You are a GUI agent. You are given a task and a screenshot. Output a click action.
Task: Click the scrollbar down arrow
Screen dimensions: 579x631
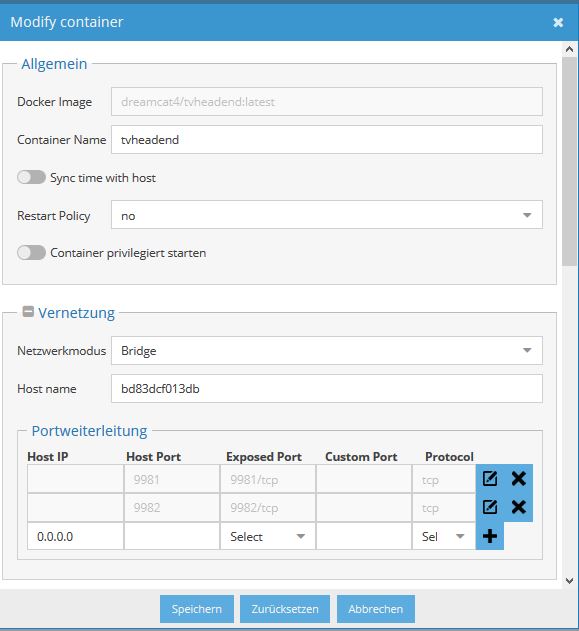tap(569, 581)
